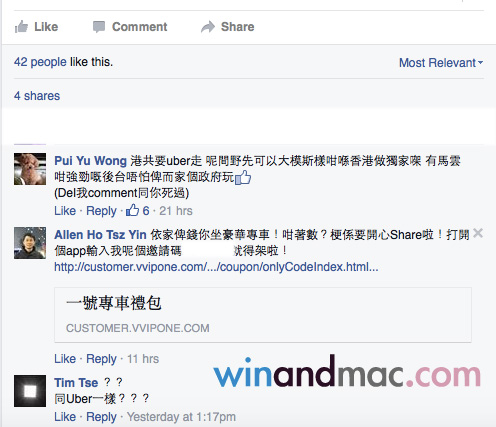
Task: Open the customer.vvipone.com coupon link
Action: [x=216, y=267]
